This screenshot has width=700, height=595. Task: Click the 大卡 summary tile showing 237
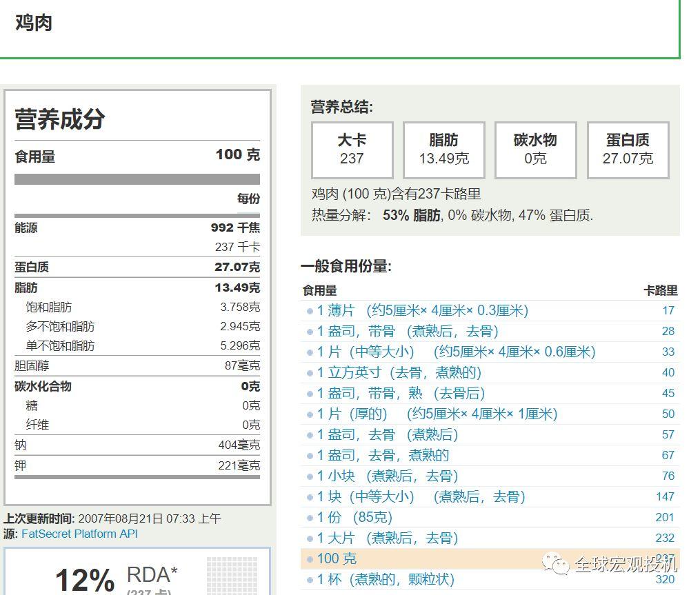coord(352,150)
